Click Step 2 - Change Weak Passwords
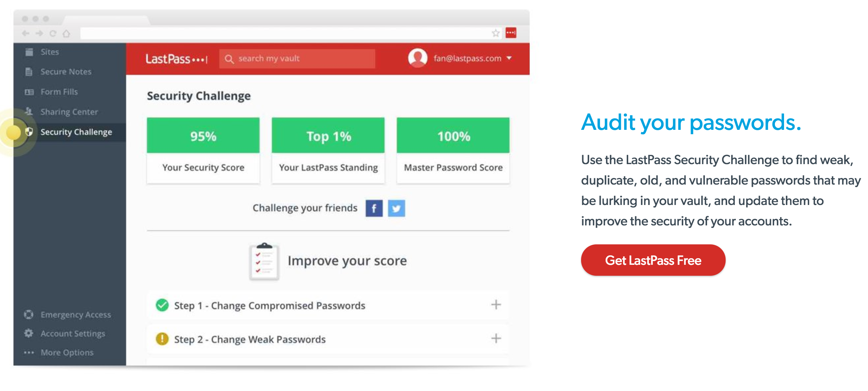Screen dimensions: 868x391 click(x=328, y=339)
